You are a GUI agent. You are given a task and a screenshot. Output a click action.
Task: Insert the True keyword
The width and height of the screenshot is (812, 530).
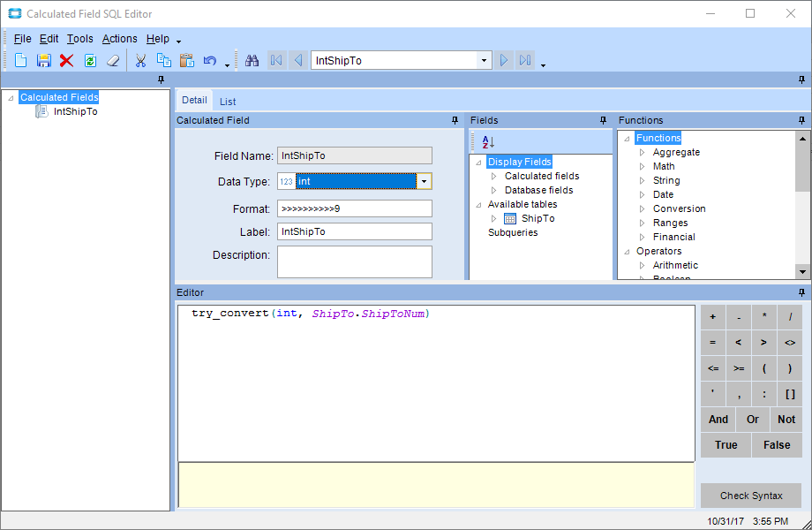(x=726, y=445)
